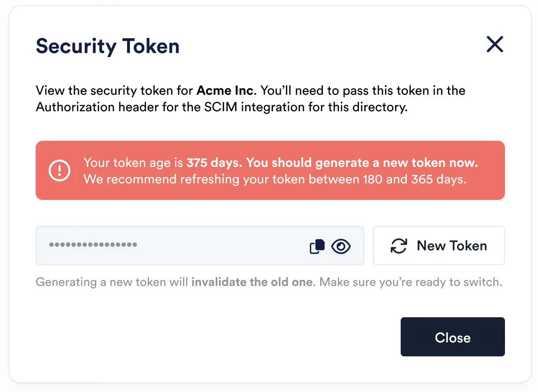Click the 'You should generate a new token now' text
Viewport: 538px width, 392px height.
coord(362,163)
